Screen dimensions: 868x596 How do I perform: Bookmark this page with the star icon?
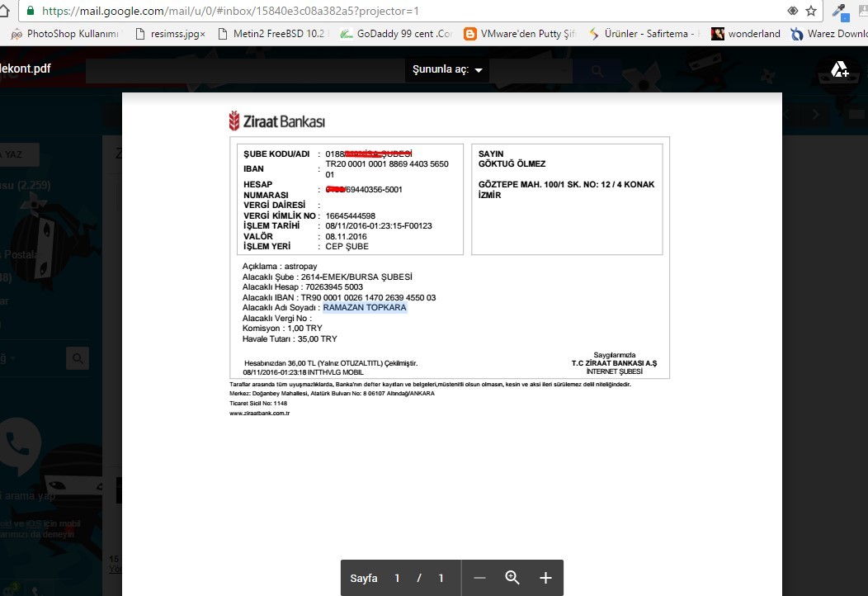coord(811,11)
